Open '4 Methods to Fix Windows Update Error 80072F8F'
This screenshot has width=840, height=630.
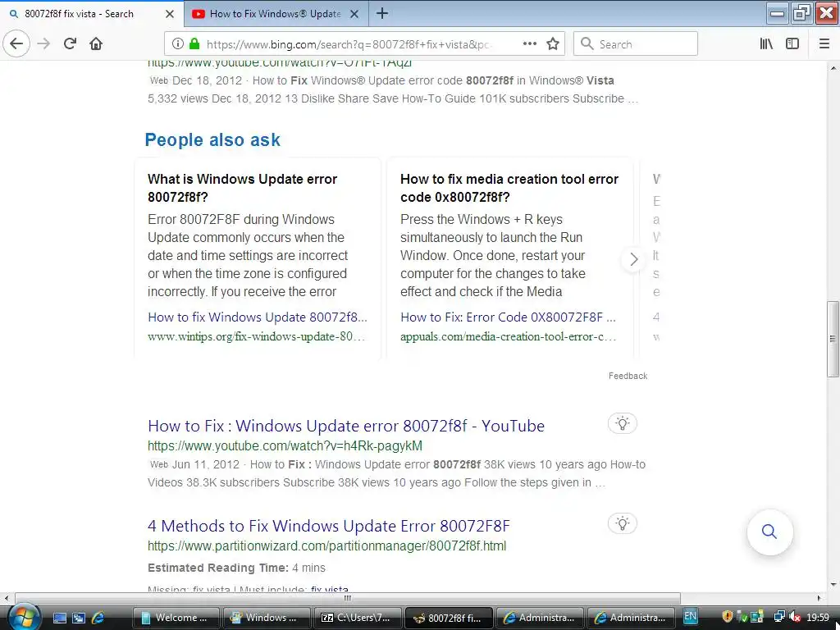[328, 526]
